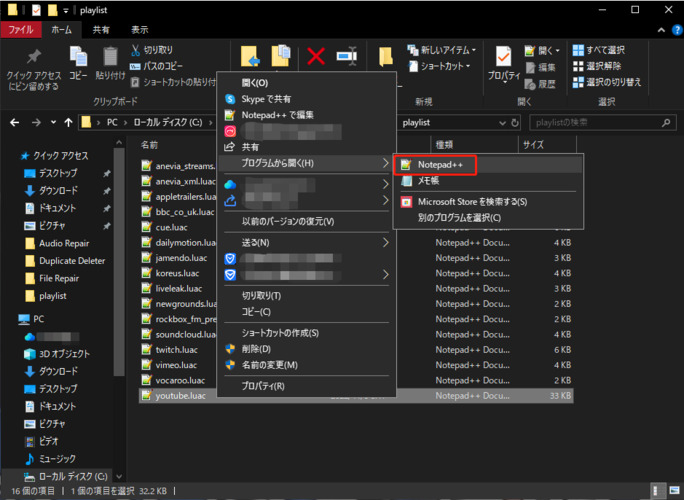Sort by the Size (サイズ) column header

(546, 145)
